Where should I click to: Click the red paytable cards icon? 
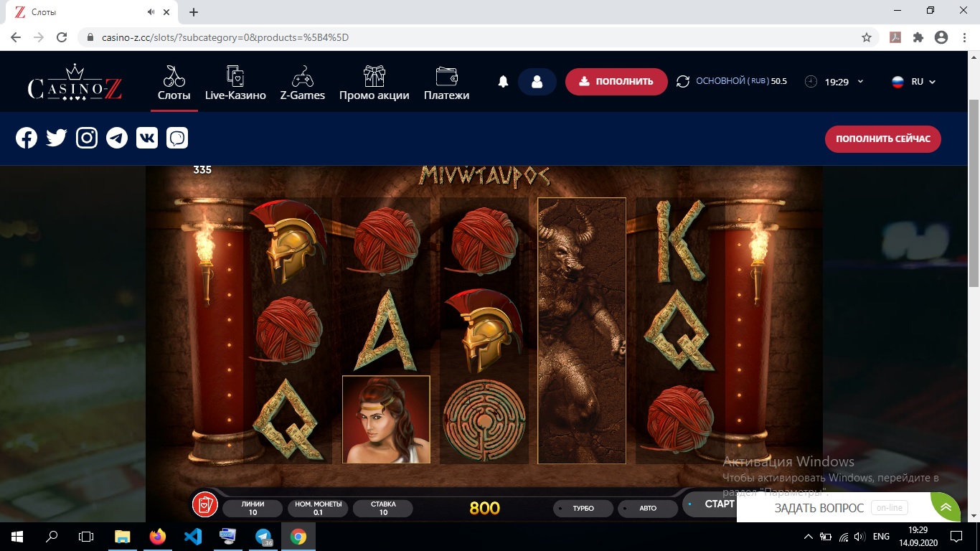tap(204, 504)
